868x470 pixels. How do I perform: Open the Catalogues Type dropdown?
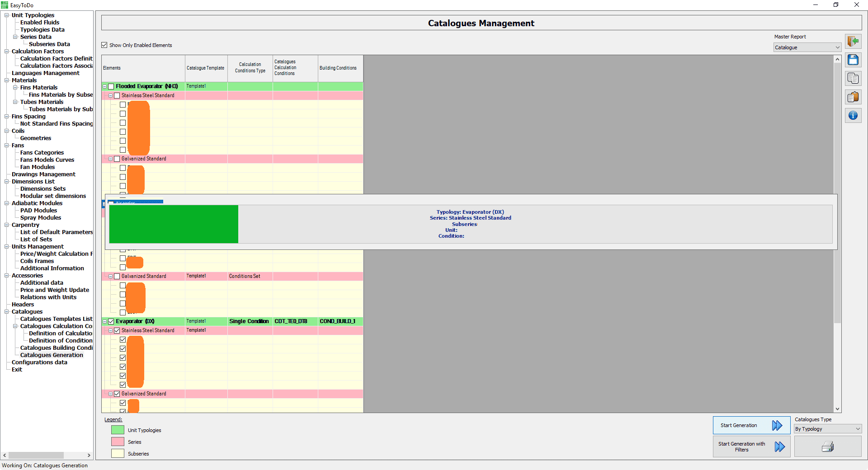[827, 429]
